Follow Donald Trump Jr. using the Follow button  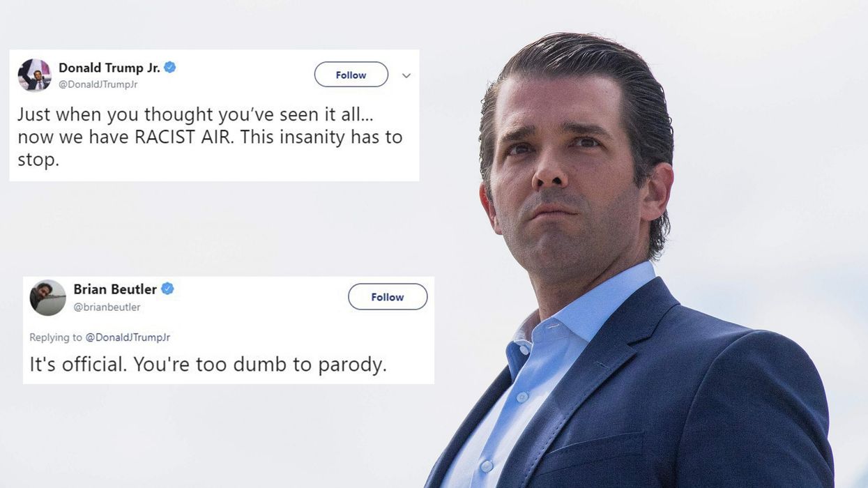351,75
